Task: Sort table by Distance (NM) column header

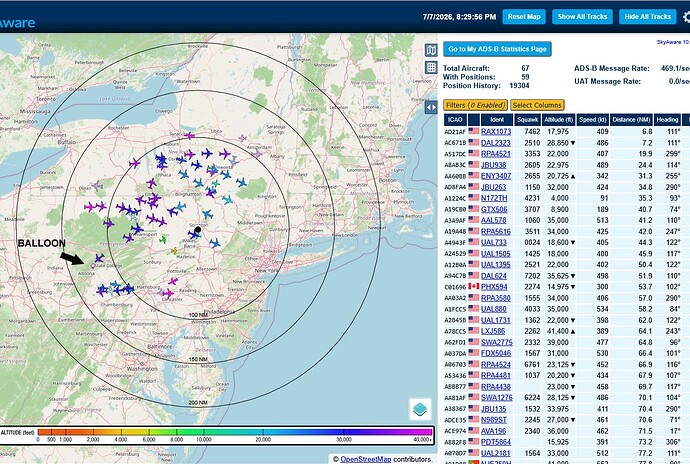Action: [631, 120]
